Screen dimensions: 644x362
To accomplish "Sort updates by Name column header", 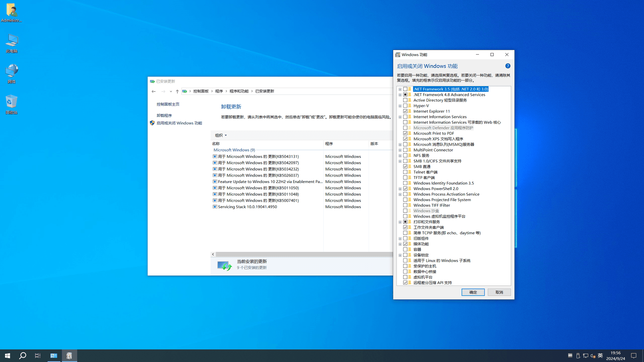I will tap(267, 144).
